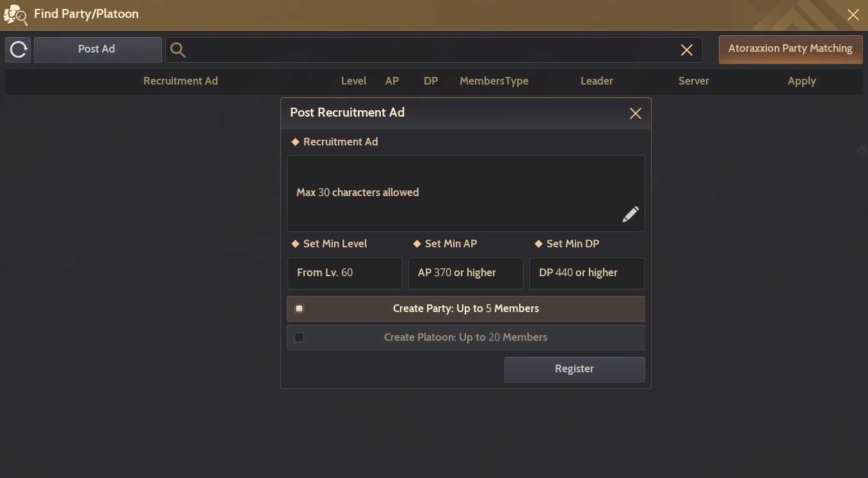
Task: Sort by the Server column header
Action: coord(693,81)
